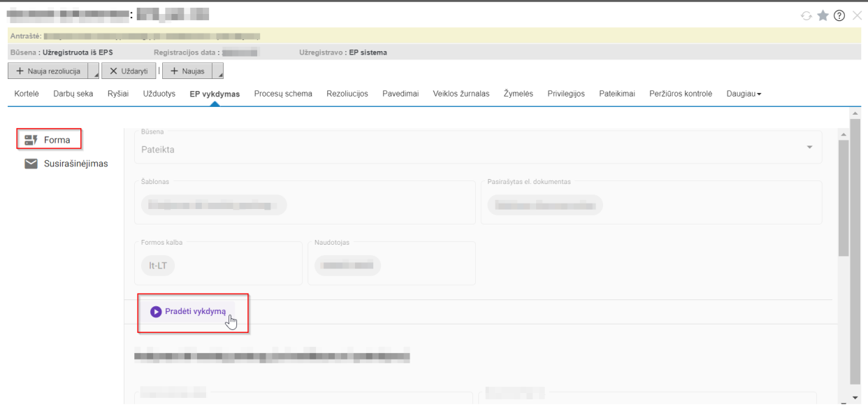Open help with the question mark icon
Image resolution: width=868 pixels, height=407 pixels.
839,15
